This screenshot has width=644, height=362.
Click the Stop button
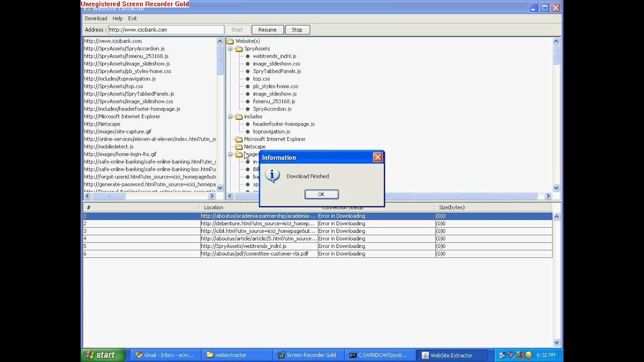point(297,30)
